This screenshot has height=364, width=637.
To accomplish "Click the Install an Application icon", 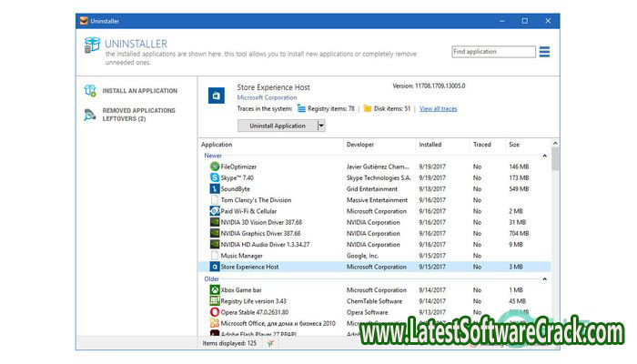I will coord(90,91).
